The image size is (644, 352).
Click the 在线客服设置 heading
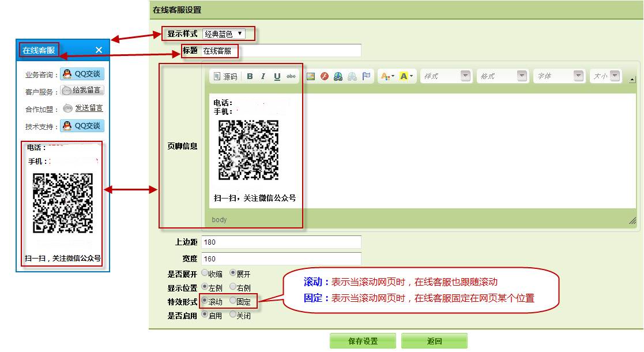(177, 10)
